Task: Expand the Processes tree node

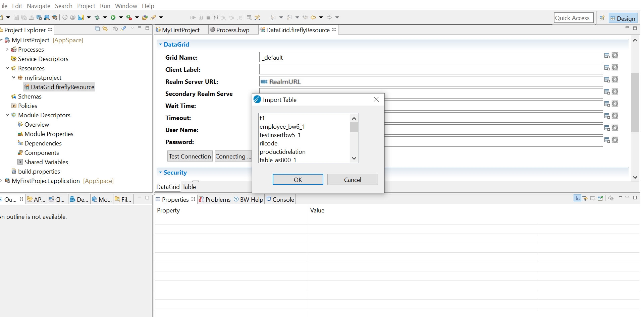Action: 7,50
